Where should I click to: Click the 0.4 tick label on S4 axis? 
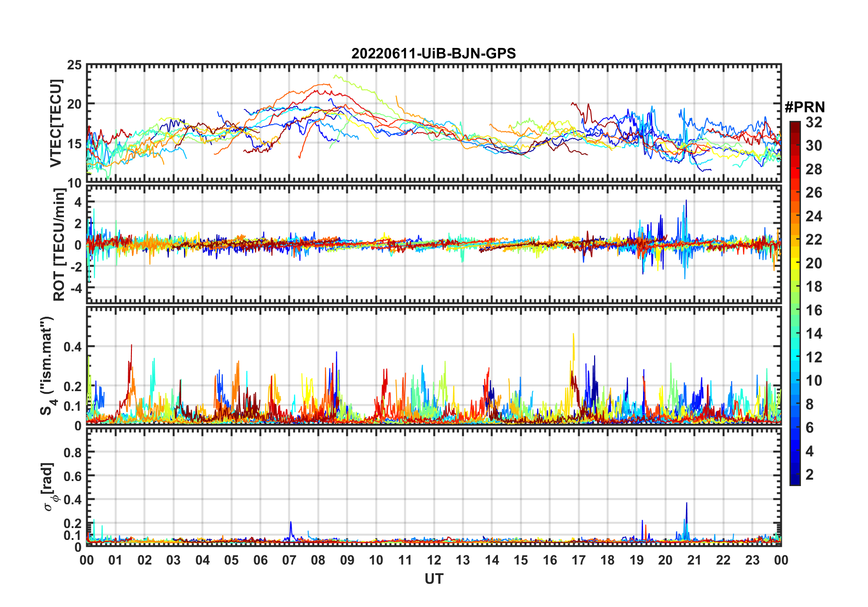pos(73,347)
